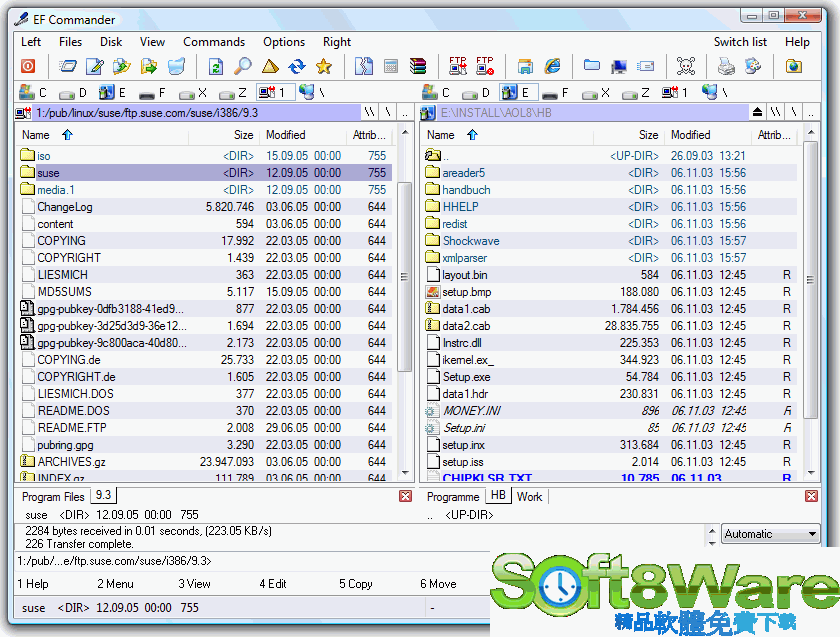The image size is (840, 637).
Task: Click the blue folder toolbar icon
Action: tap(592, 66)
